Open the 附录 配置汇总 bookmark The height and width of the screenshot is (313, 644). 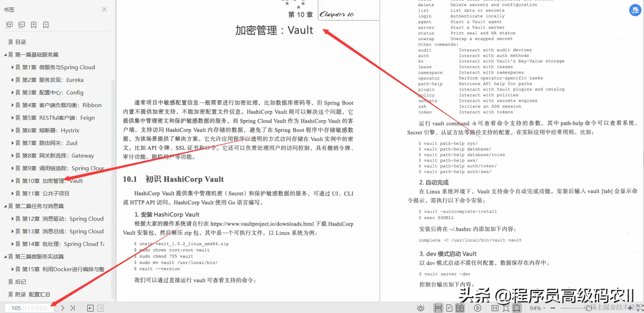[x=33, y=295]
